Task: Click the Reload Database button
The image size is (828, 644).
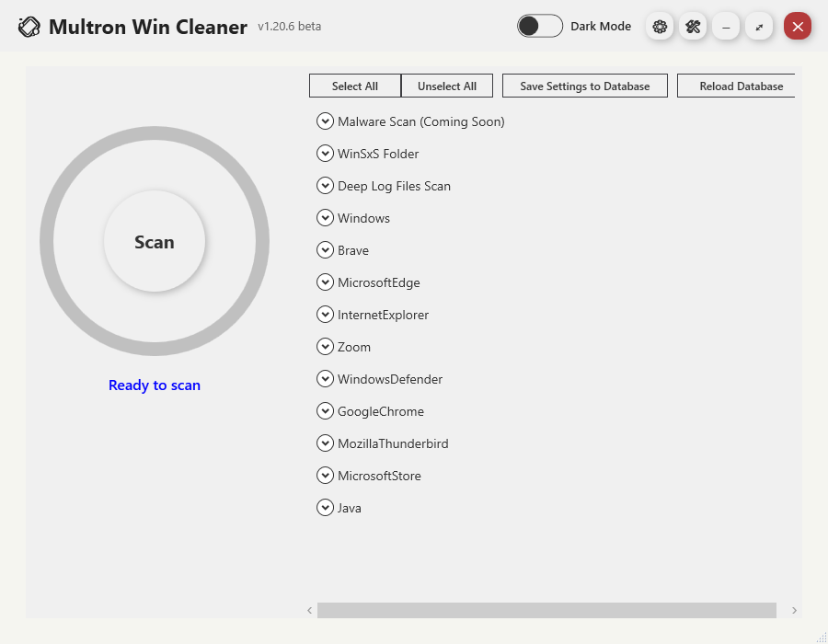Action: click(x=738, y=86)
